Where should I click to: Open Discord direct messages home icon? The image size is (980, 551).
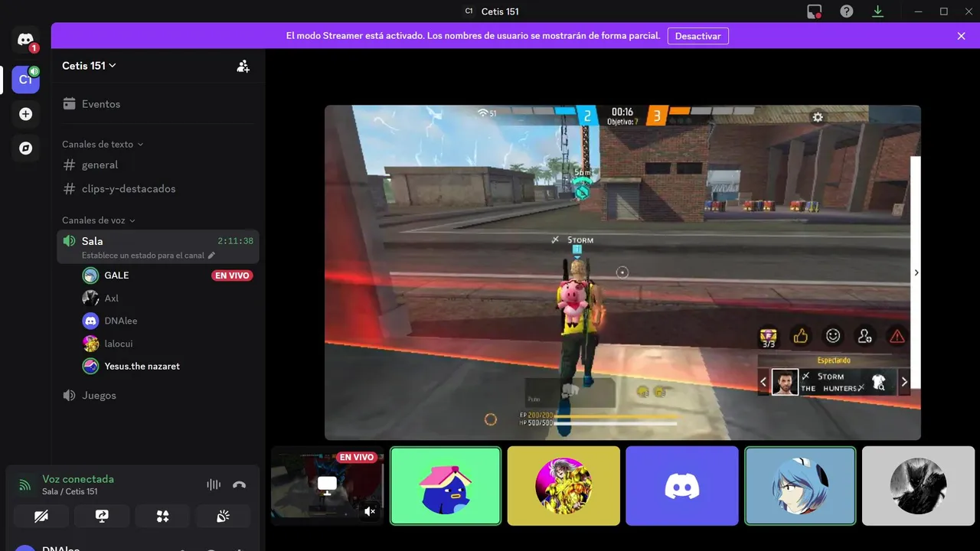click(x=25, y=40)
